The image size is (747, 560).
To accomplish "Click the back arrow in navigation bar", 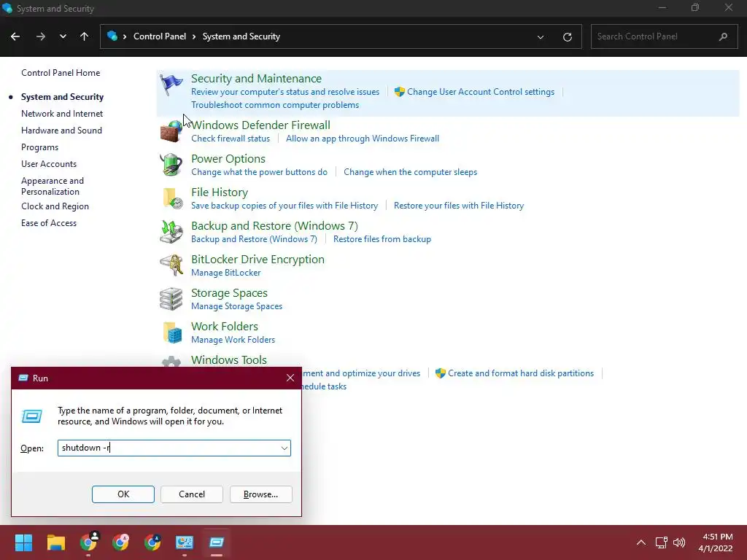I will (15, 36).
